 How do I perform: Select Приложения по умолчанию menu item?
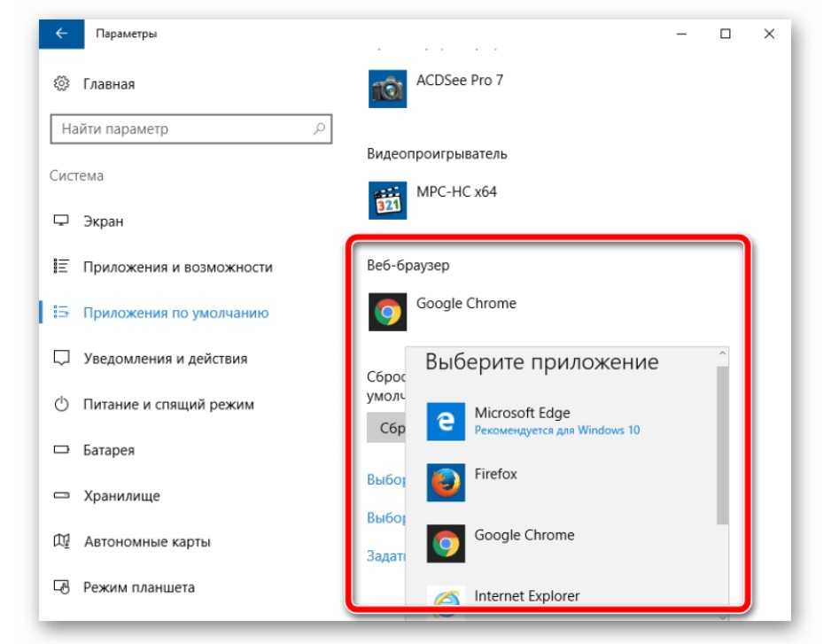click(x=175, y=313)
